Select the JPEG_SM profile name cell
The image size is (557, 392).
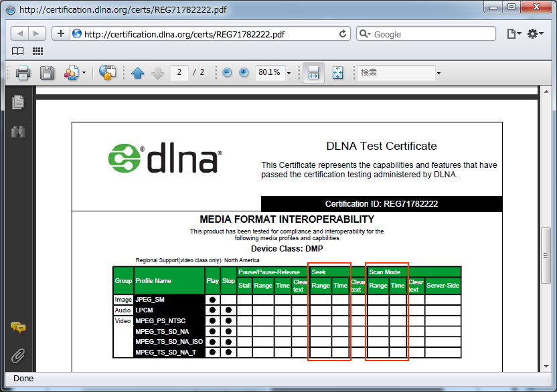(169, 300)
